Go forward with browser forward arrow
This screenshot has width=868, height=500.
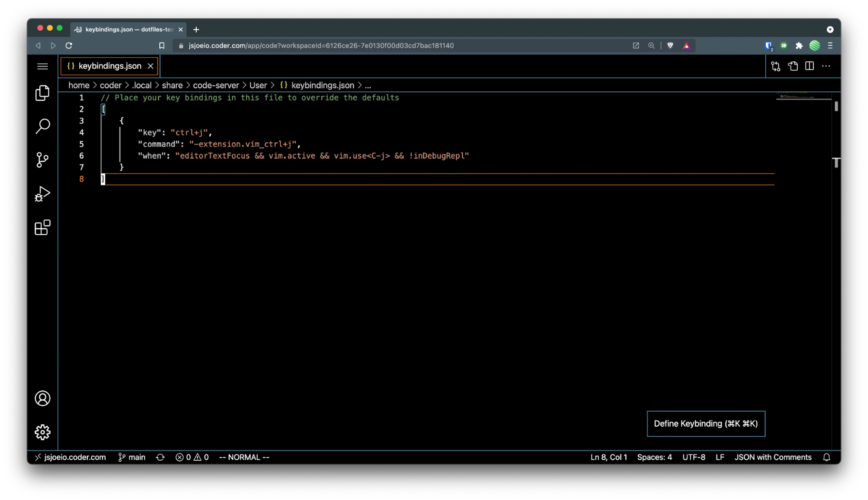tap(53, 45)
